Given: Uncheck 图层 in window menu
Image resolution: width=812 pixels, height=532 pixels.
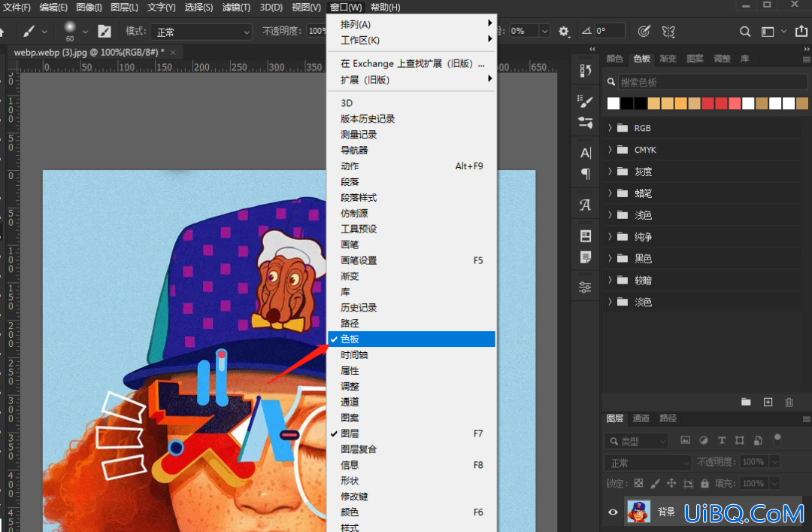Looking at the screenshot, I should click(x=411, y=433).
